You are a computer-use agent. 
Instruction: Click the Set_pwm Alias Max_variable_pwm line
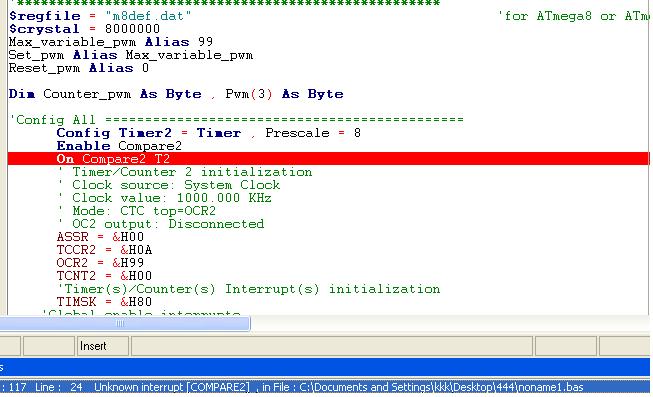pyautogui.click(x=131, y=55)
